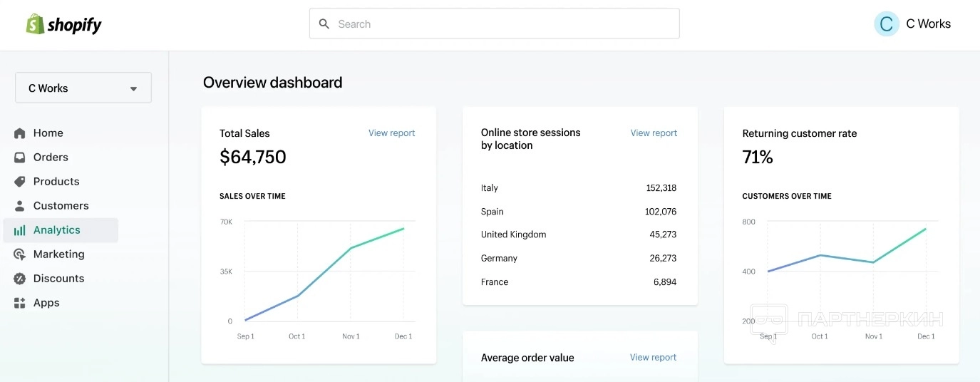Image resolution: width=980 pixels, height=382 pixels.
Task: Expand the C Works store dropdown
Action: [83, 88]
